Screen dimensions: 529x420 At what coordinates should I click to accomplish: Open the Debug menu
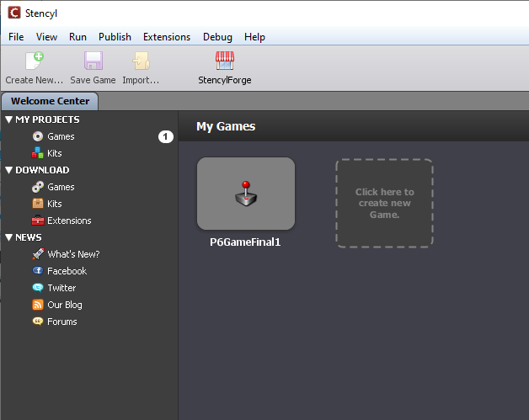coord(217,37)
